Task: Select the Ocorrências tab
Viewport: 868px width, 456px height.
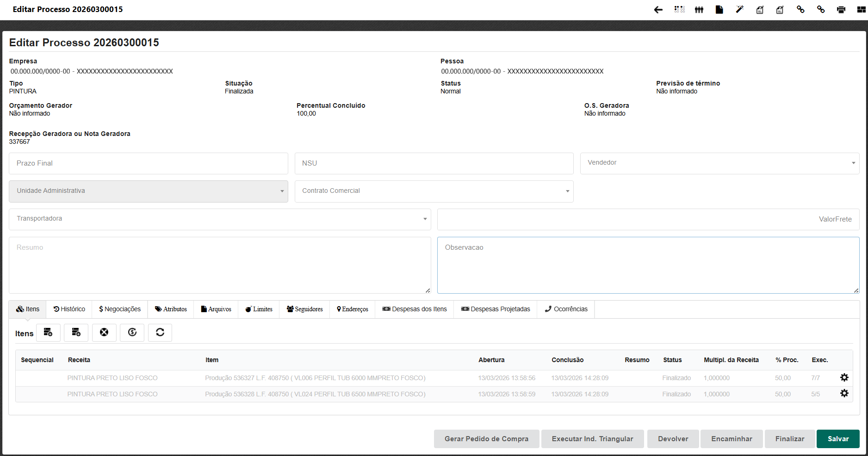Action: 566,309
